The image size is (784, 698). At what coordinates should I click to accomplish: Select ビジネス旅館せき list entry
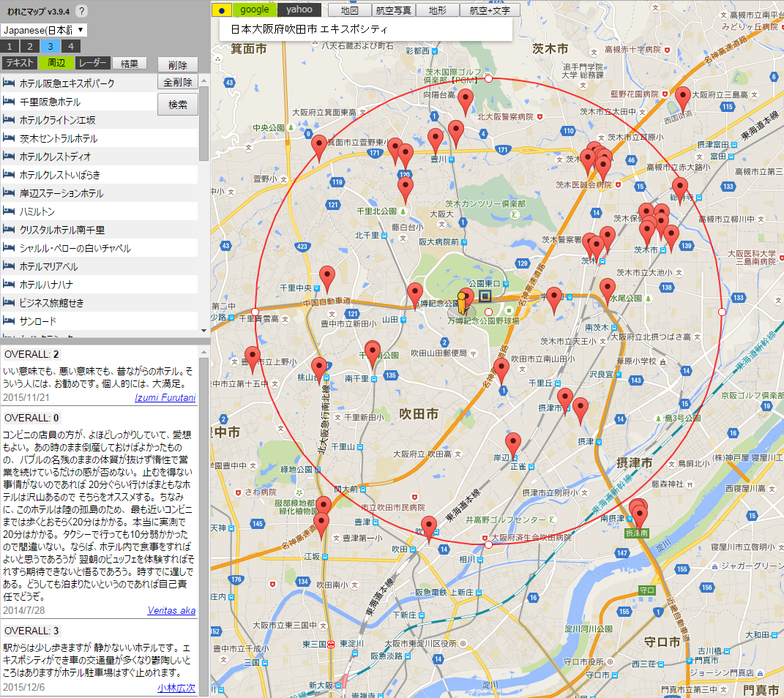pyautogui.click(x=99, y=303)
